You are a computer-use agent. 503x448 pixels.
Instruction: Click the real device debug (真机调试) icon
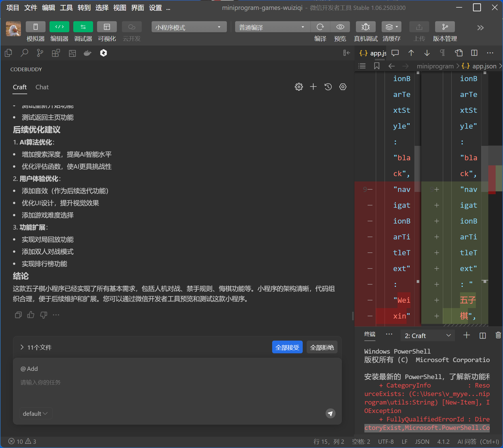[x=366, y=27]
